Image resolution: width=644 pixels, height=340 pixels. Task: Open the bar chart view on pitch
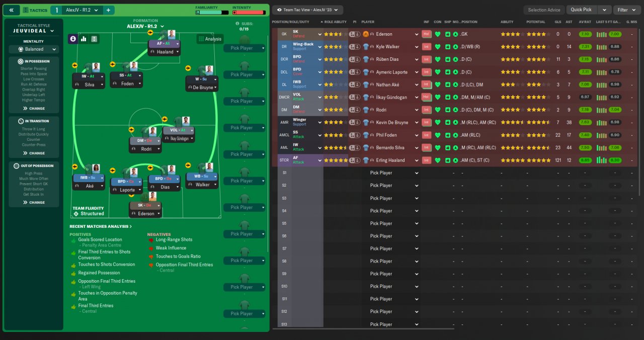[x=84, y=39]
